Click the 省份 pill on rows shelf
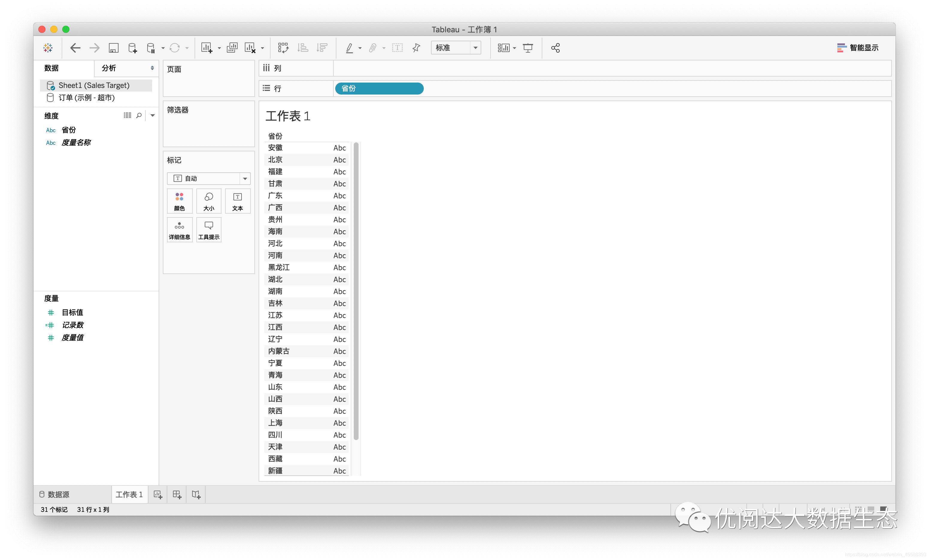 379,89
